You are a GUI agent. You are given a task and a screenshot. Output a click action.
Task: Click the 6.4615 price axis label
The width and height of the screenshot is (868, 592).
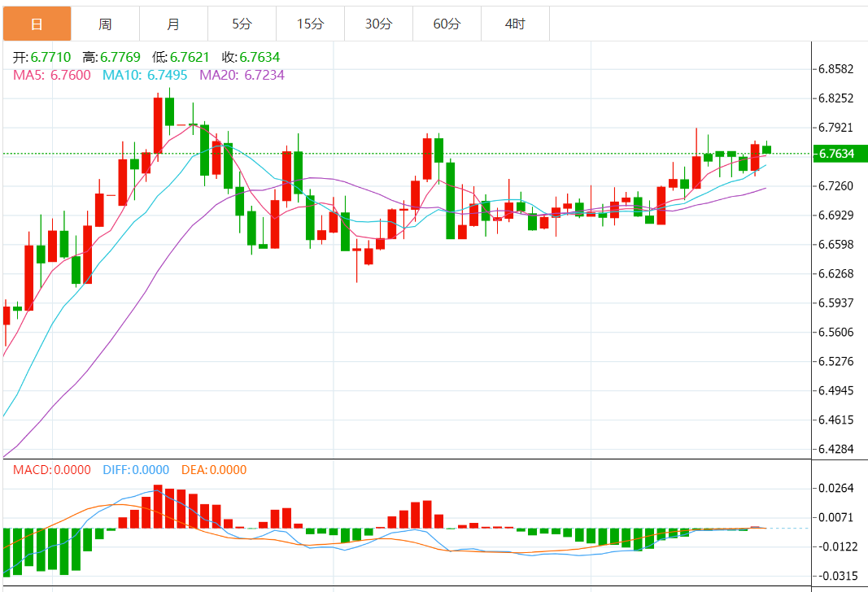[x=836, y=420]
